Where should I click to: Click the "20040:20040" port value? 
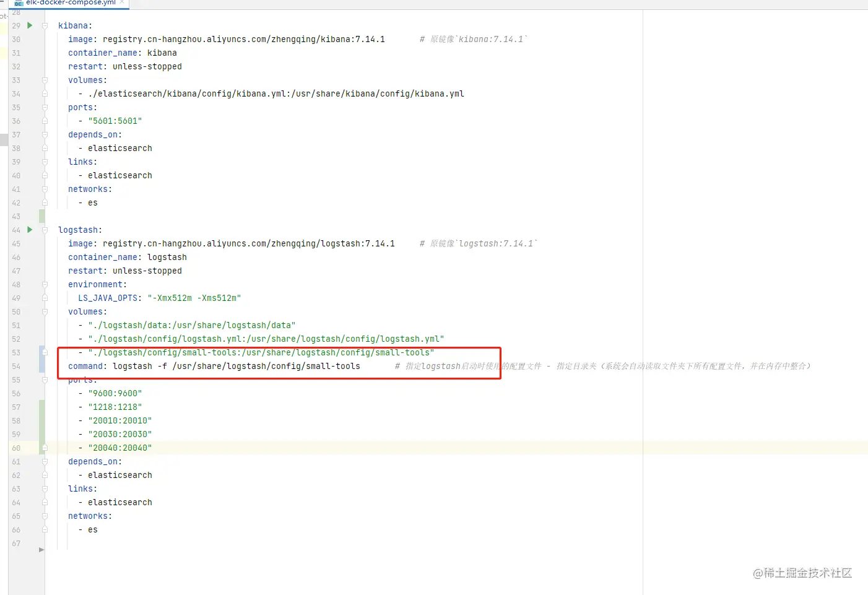click(x=120, y=448)
